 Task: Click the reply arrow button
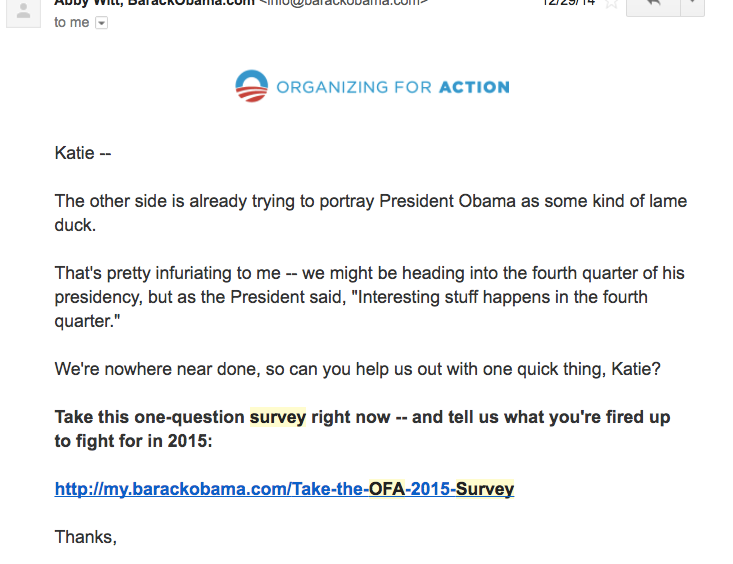651,5
